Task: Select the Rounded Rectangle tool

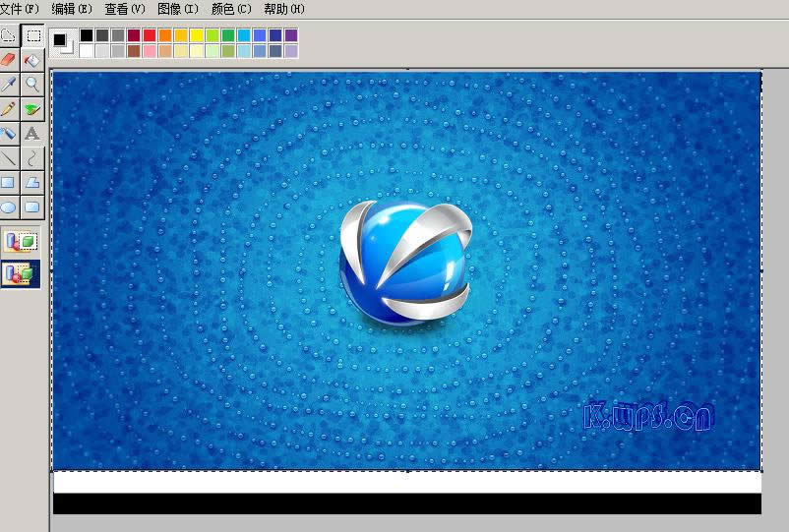Action: [x=32, y=207]
